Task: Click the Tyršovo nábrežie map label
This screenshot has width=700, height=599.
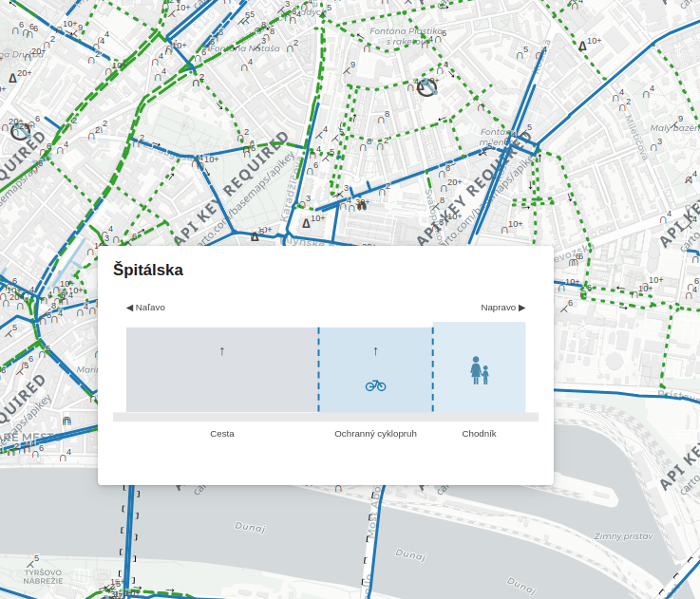Action: 44,576
